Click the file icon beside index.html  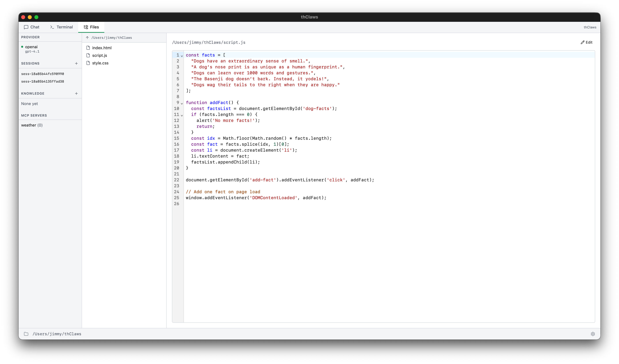click(88, 48)
